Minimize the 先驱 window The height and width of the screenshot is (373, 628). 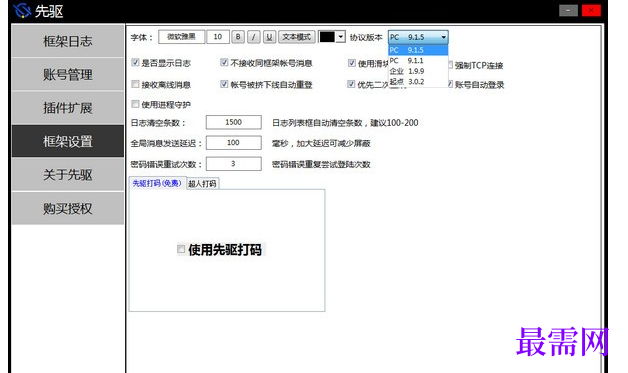pos(568,10)
